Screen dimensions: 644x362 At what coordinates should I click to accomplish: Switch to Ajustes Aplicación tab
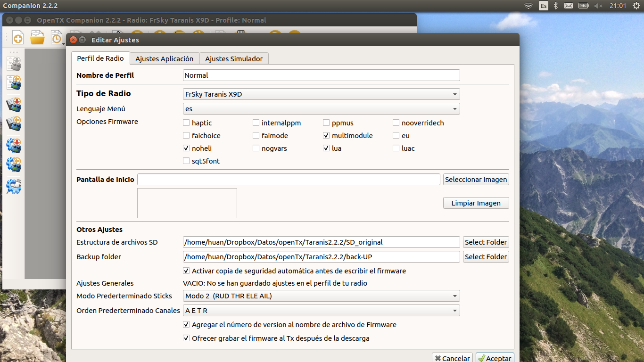point(164,59)
